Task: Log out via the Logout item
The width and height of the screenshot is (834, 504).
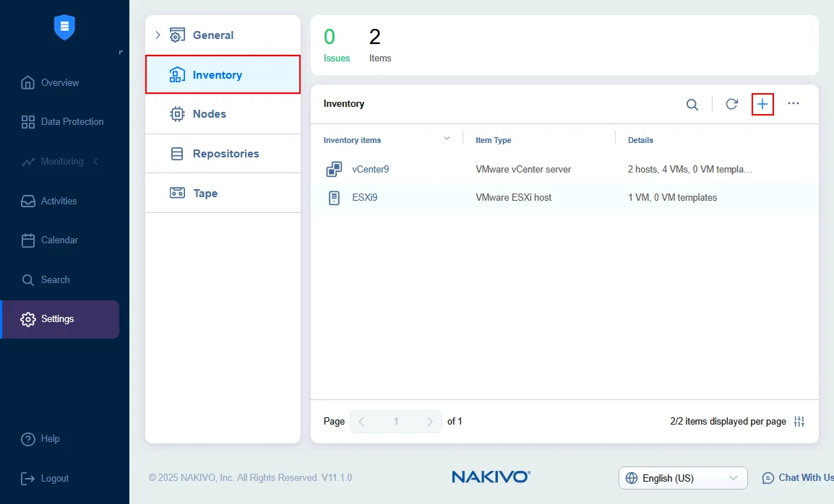Action: click(x=46, y=479)
